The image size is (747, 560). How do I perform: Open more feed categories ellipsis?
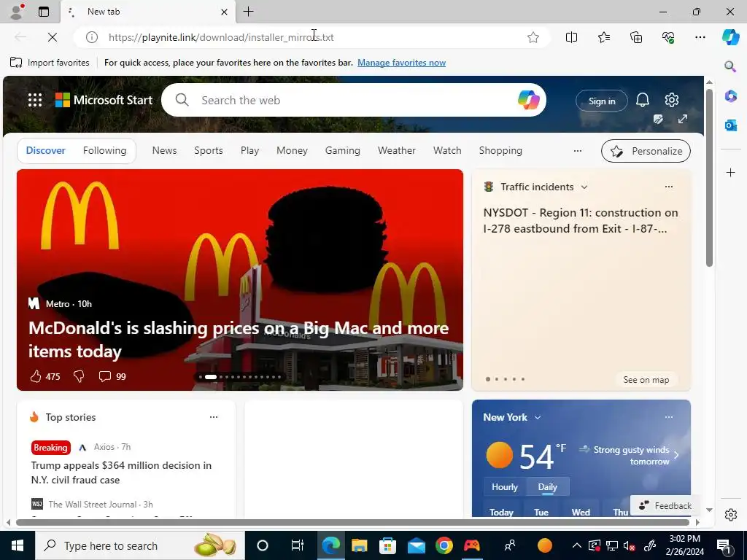pos(578,151)
